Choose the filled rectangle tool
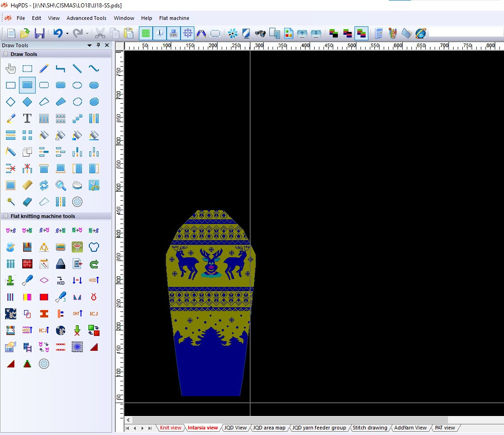 coord(27,85)
